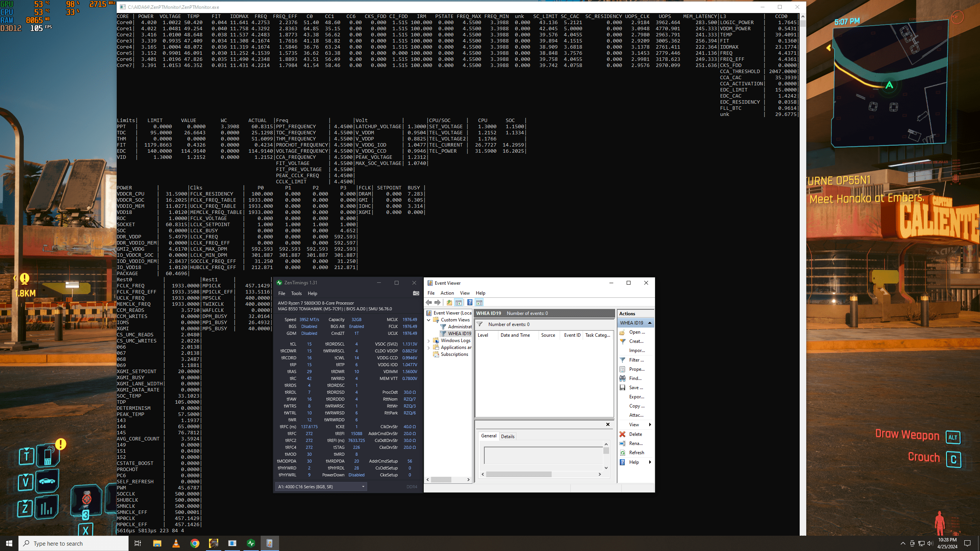Click Filter action in Actions pane
980x551 pixels.
pos(636,360)
